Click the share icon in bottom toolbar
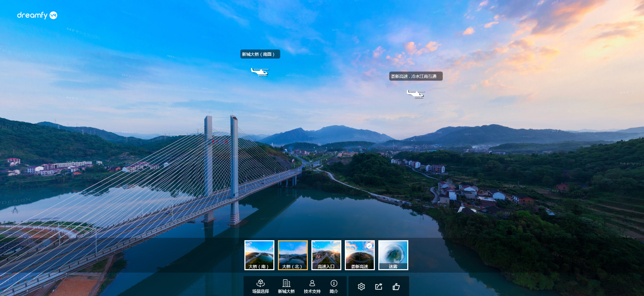 click(379, 287)
